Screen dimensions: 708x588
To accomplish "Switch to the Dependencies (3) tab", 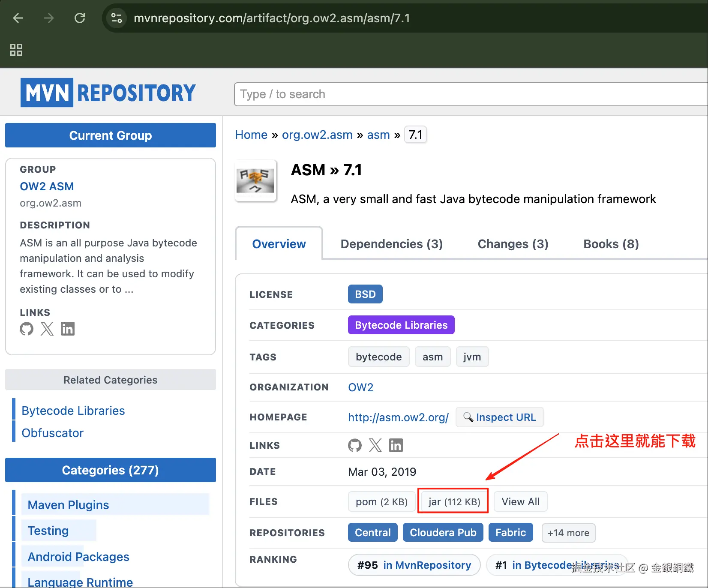I will pos(391,244).
